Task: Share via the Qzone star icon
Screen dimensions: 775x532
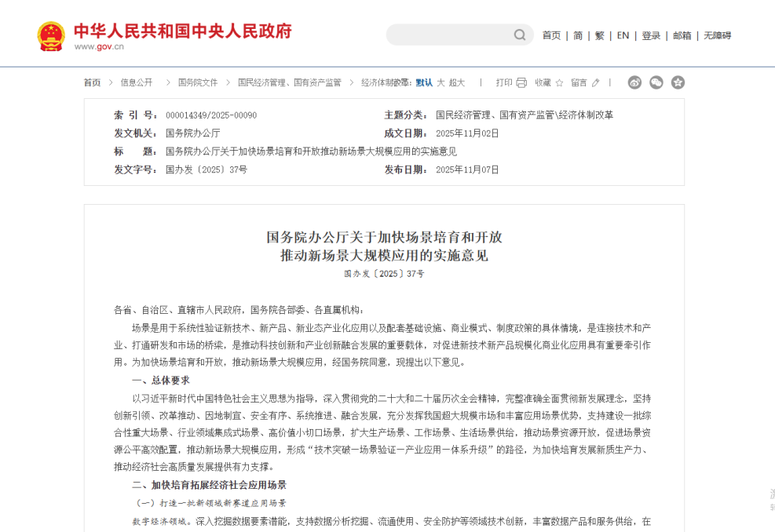Action: tap(678, 82)
